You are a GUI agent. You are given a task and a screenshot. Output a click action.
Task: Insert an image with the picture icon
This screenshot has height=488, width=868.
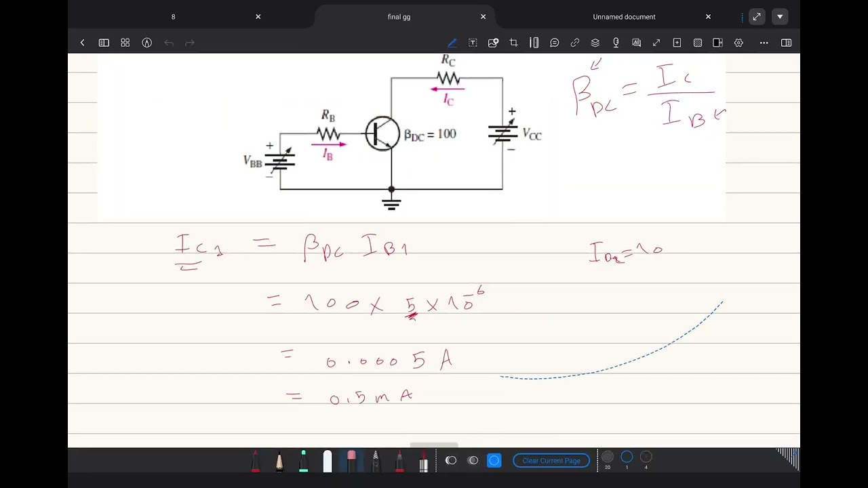pyautogui.click(x=493, y=43)
